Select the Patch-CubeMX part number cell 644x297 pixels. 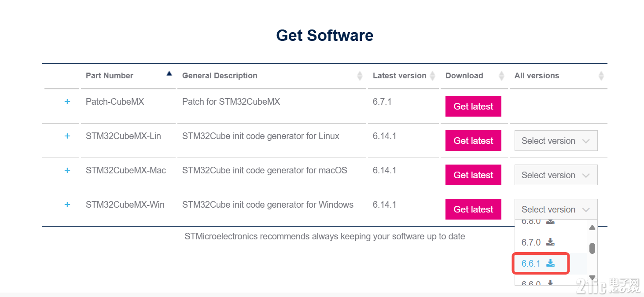point(115,102)
